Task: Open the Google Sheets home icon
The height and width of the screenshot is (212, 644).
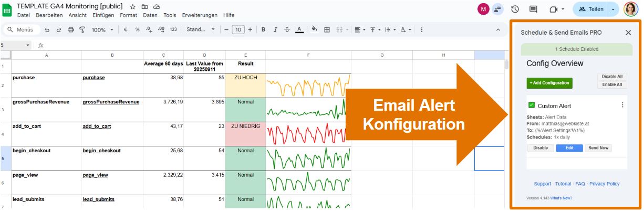Action: (7, 9)
